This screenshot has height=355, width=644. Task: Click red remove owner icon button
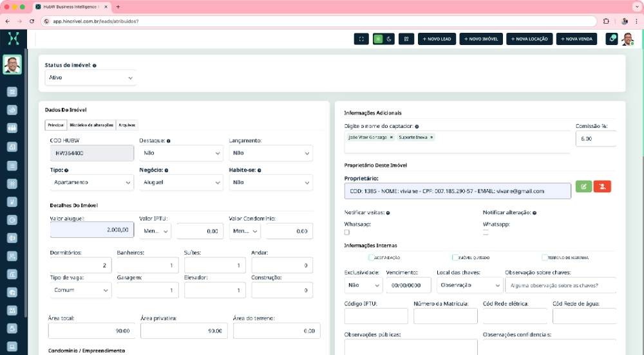602,187
